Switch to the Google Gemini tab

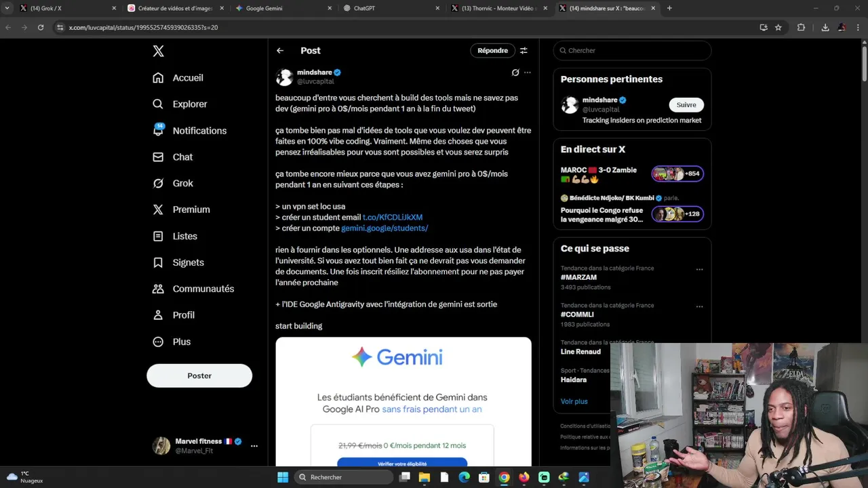click(281, 8)
